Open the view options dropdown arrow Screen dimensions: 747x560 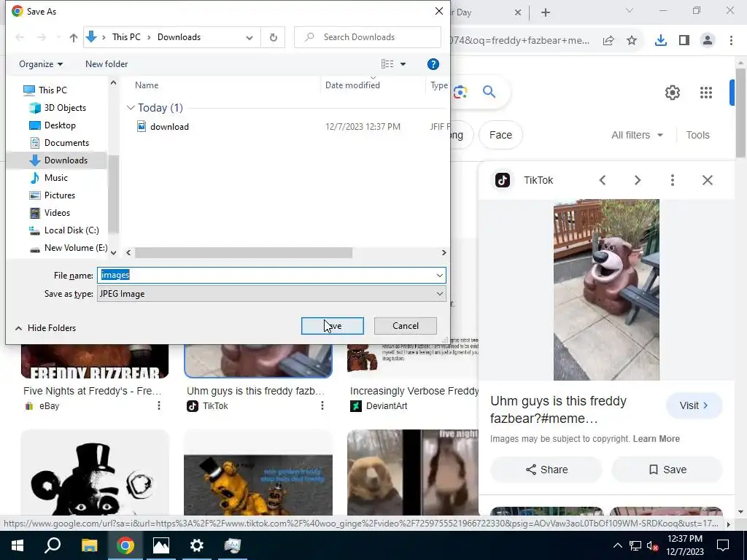tap(403, 64)
